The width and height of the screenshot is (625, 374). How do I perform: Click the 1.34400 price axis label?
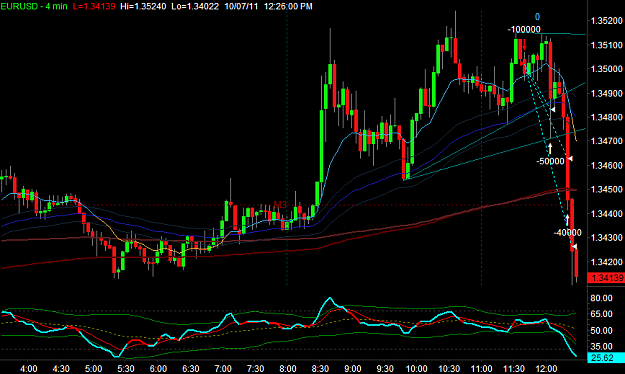pyautogui.click(x=607, y=214)
